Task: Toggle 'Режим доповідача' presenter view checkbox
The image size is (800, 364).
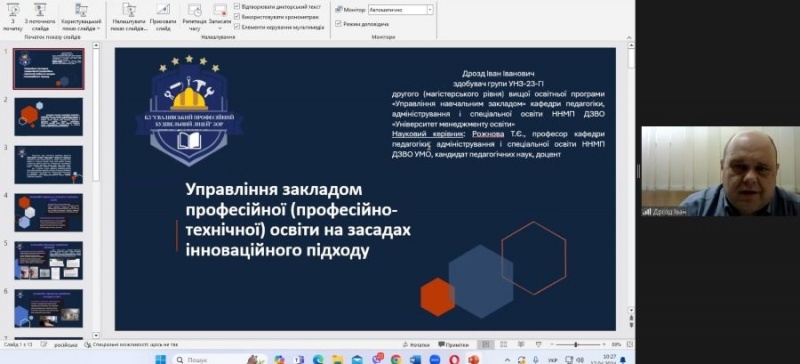Action: (338, 23)
